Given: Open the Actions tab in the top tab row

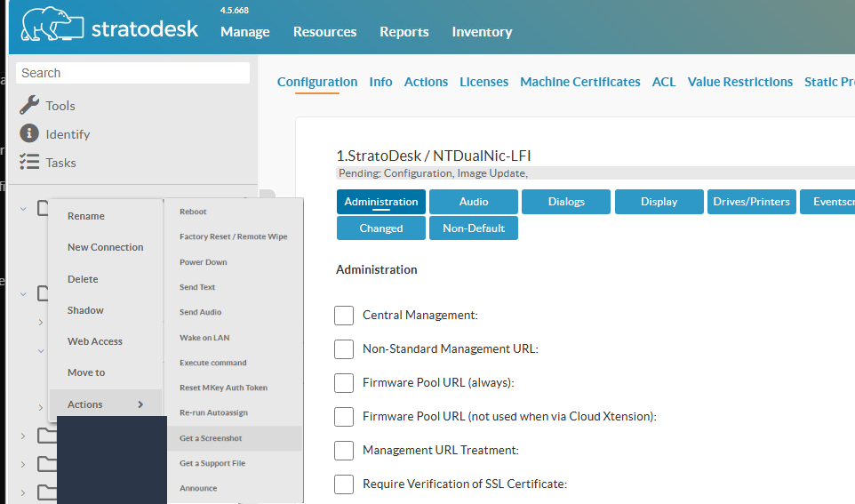Looking at the screenshot, I should click(x=426, y=82).
